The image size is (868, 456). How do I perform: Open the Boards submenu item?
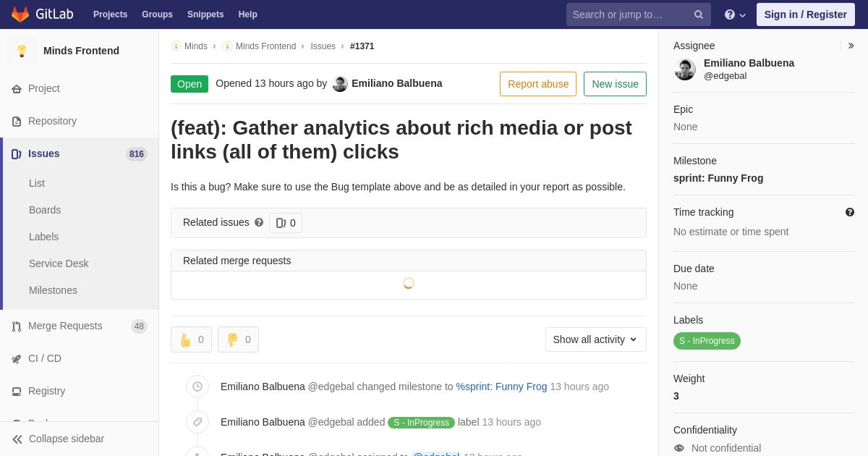(45, 210)
